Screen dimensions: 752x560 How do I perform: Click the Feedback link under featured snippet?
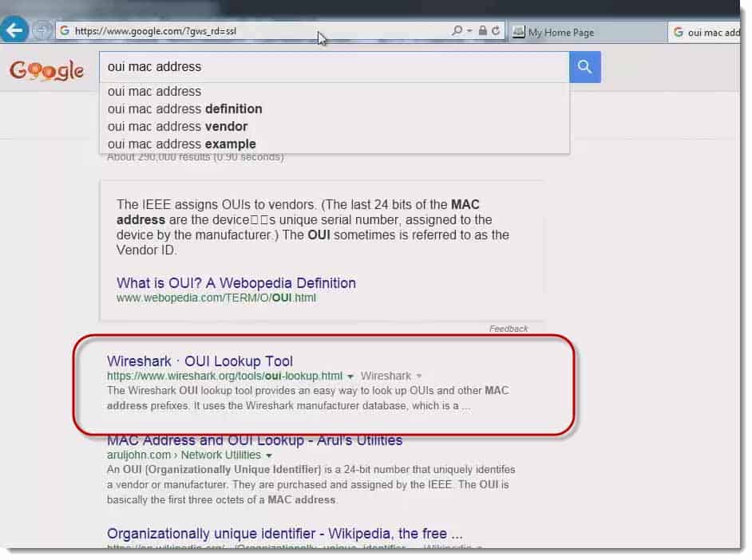pyautogui.click(x=509, y=329)
